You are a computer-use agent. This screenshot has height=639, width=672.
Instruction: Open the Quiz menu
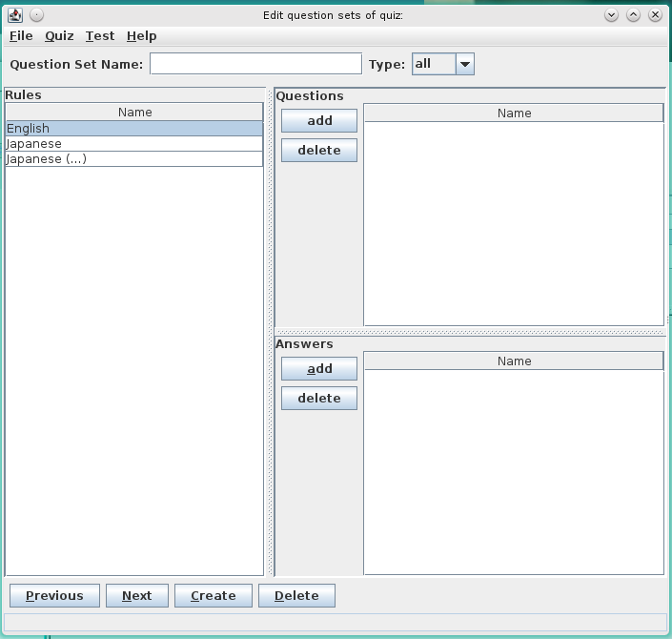(x=59, y=36)
